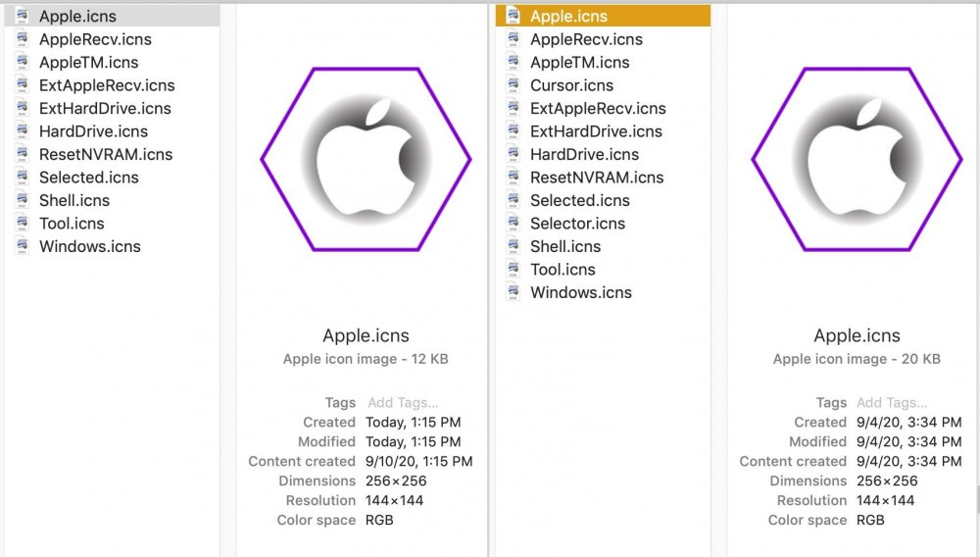Click file icon of HardDrive.icns in left list
The height and width of the screenshot is (557, 980).
[x=22, y=131]
